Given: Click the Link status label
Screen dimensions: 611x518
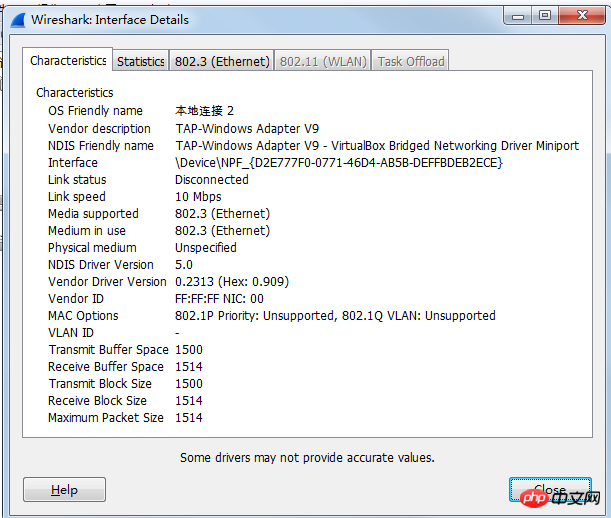Looking at the screenshot, I should [77, 180].
